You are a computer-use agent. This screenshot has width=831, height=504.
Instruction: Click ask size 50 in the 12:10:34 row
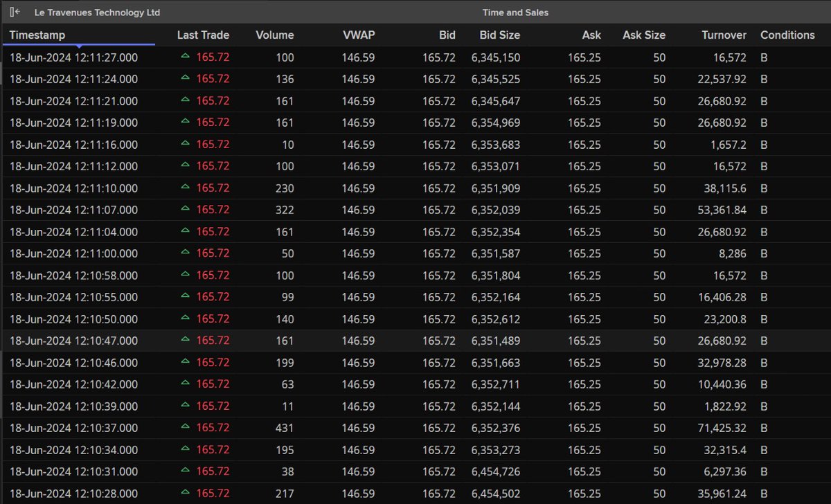659,450
